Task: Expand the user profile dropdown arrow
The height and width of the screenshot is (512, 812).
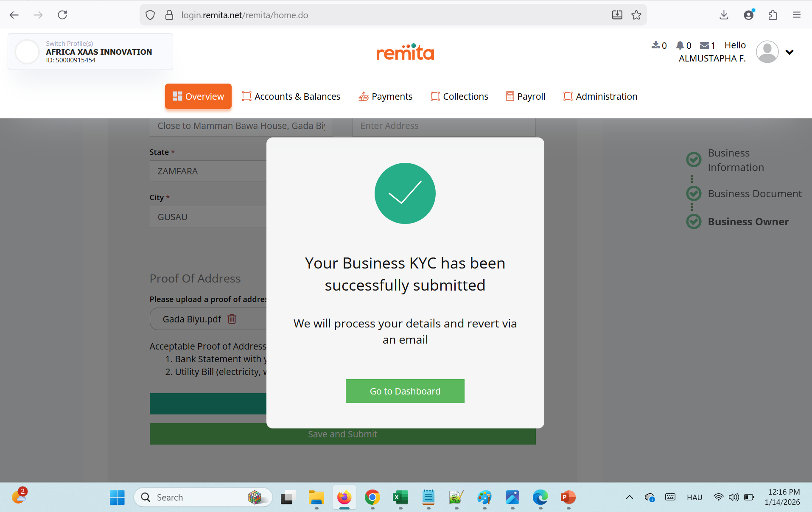Action: tap(789, 52)
